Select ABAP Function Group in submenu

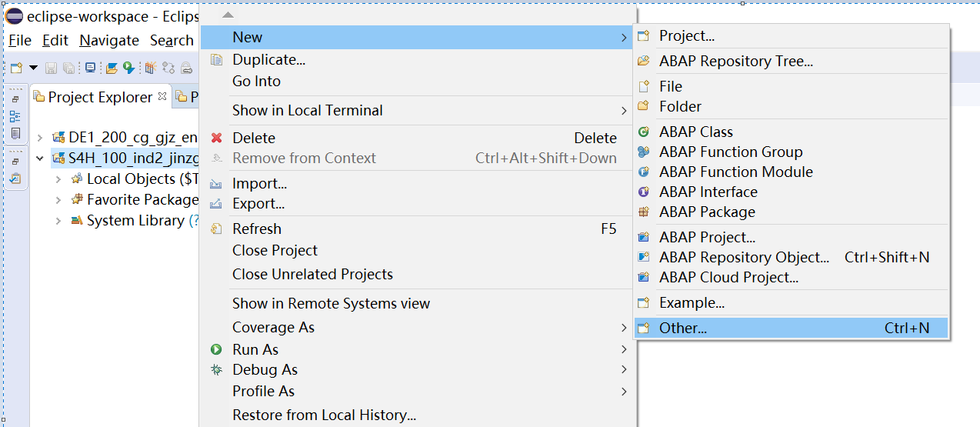coord(791,152)
